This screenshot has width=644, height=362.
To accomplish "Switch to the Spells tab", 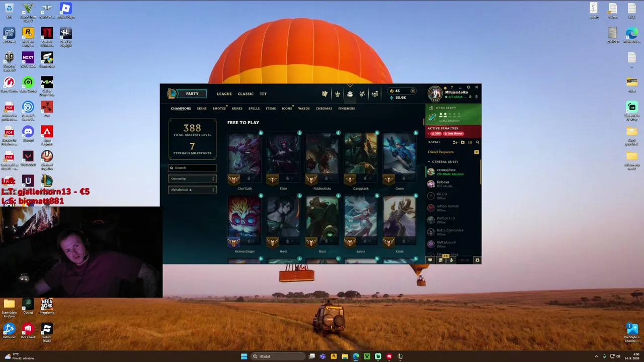I will [254, 109].
